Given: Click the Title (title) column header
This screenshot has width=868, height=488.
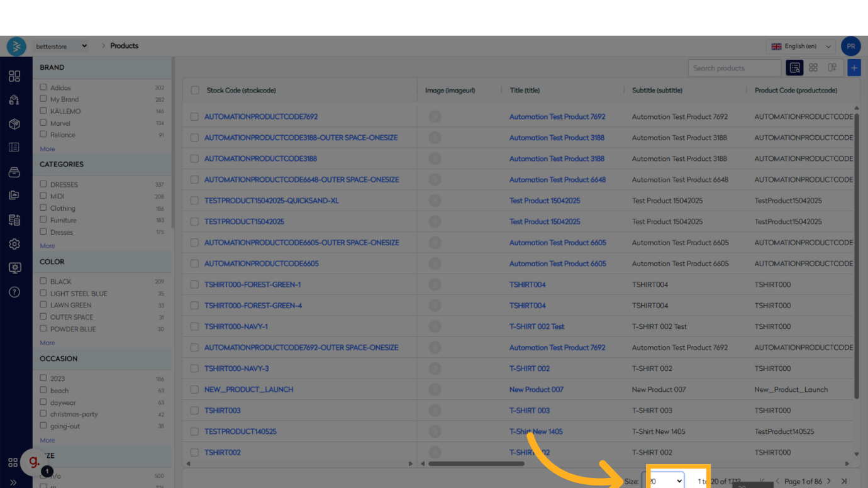Looking at the screenshot, I should coord(525,91).
